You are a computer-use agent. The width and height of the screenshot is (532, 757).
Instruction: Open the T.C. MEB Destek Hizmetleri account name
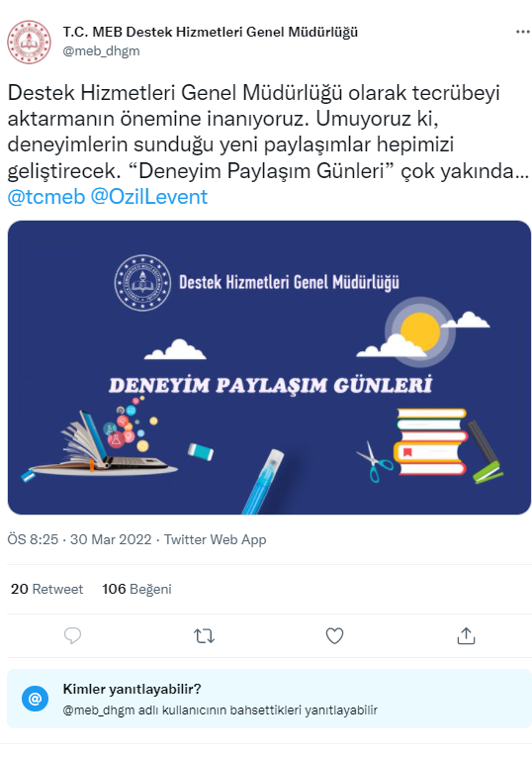pos(211,32)
